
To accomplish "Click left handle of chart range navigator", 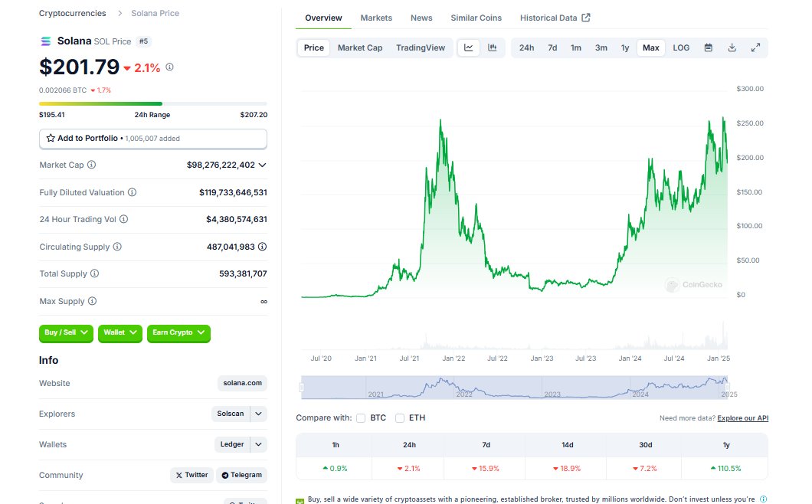I will 301,388.
